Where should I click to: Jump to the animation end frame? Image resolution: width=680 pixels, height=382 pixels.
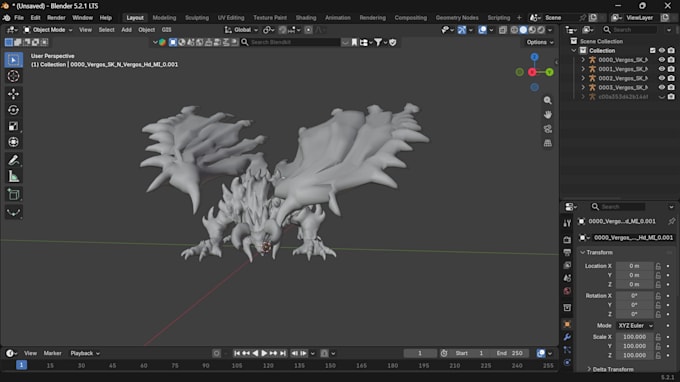(x=283, y=353)
